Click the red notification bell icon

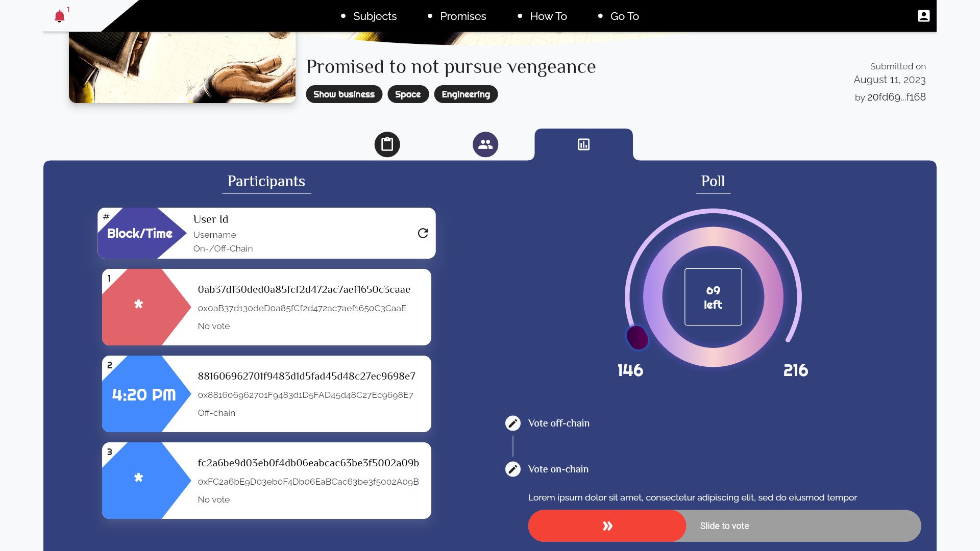click(59, 16)
